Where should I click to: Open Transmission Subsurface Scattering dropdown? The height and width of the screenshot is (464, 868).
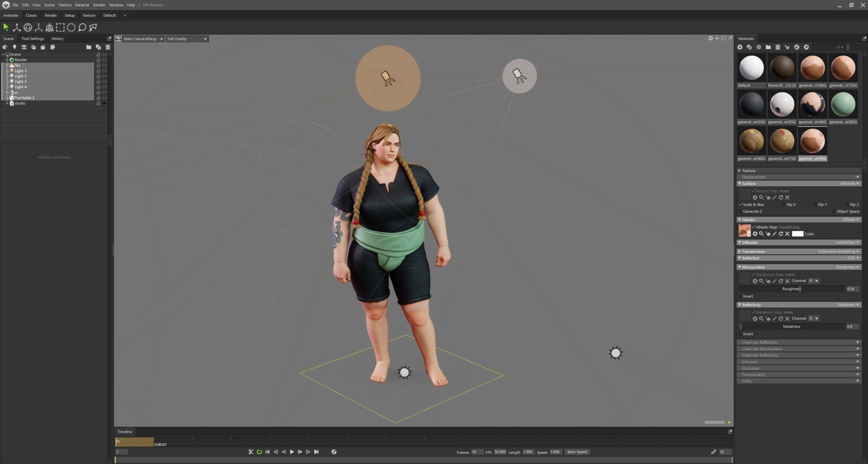[838, 252]
